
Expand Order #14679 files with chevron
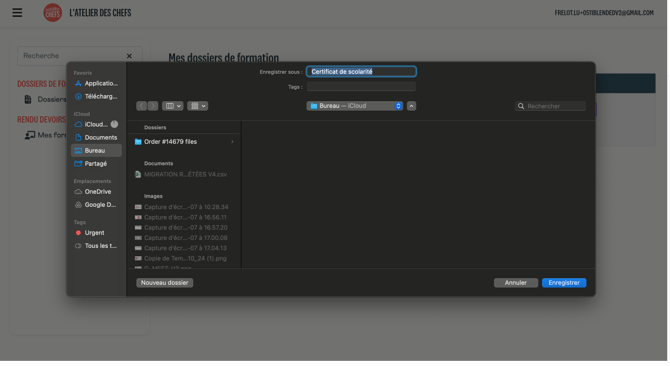[x=233, y=142]
